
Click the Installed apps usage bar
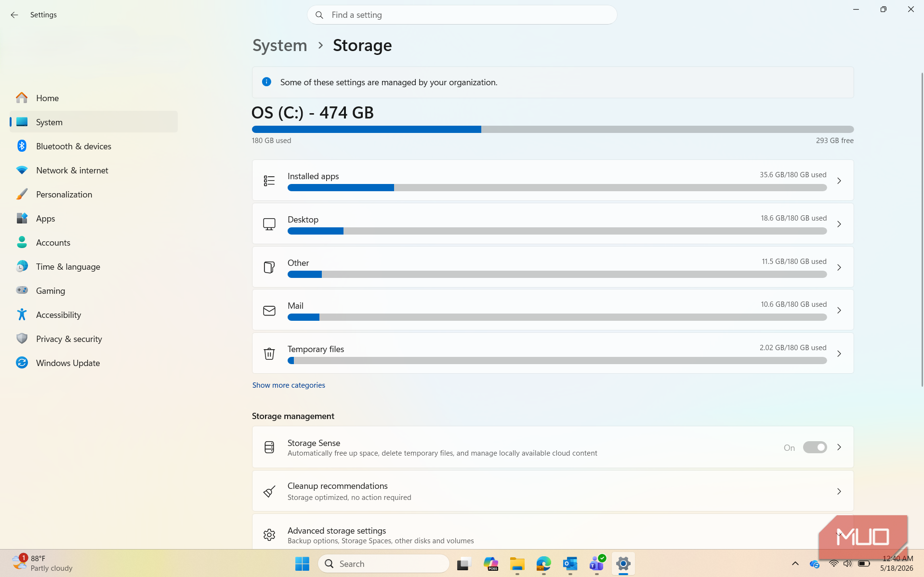point(557,188)
